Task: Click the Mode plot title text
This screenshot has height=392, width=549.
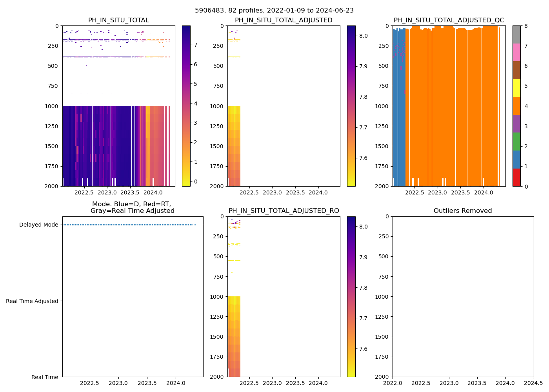Action: [x=132, y=207]
